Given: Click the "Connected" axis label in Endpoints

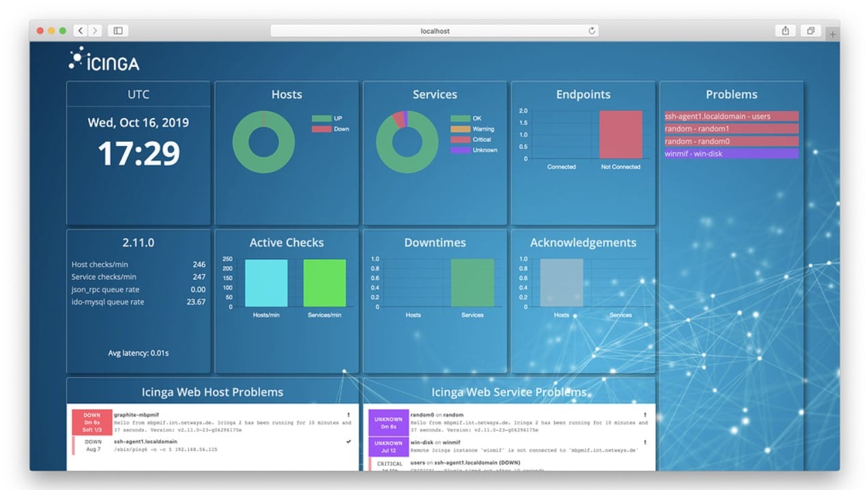Looking at the screenshot, I should [562, 167].
